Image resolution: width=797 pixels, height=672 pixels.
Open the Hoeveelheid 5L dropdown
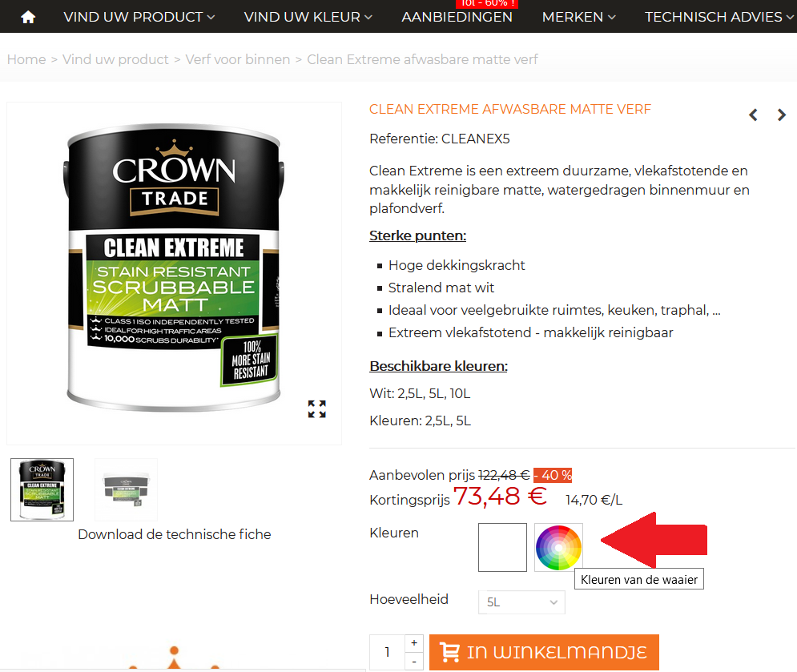521,602
